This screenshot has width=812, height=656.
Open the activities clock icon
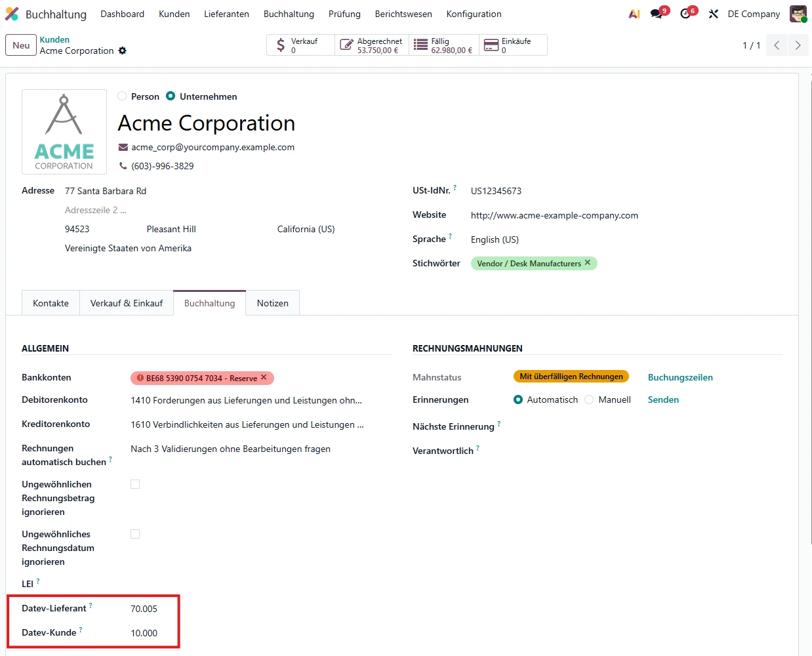(x=686, y=14)
